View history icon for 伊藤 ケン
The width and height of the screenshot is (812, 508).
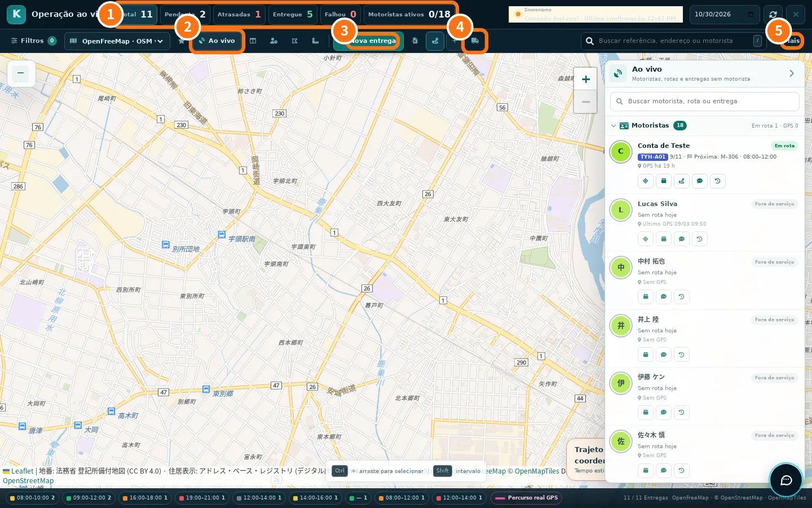tap(682, 413)
